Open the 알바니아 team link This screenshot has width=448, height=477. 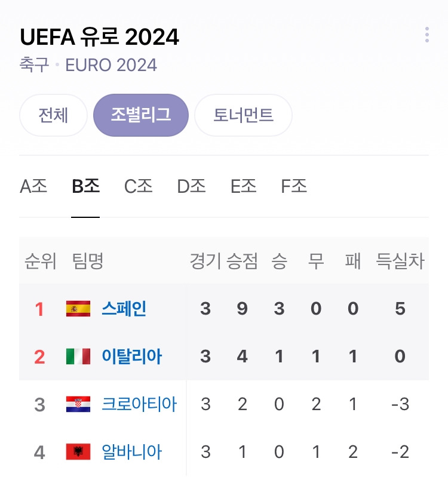[x=131, y=452]
